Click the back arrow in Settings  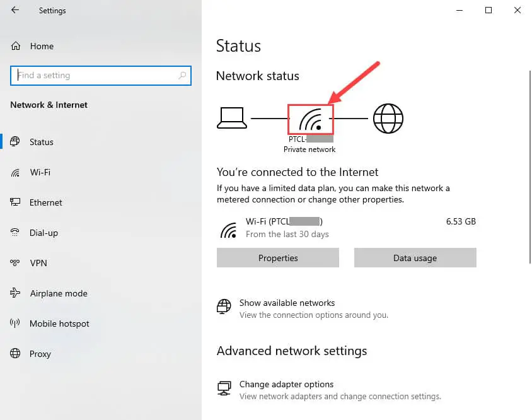pos(15,10)
